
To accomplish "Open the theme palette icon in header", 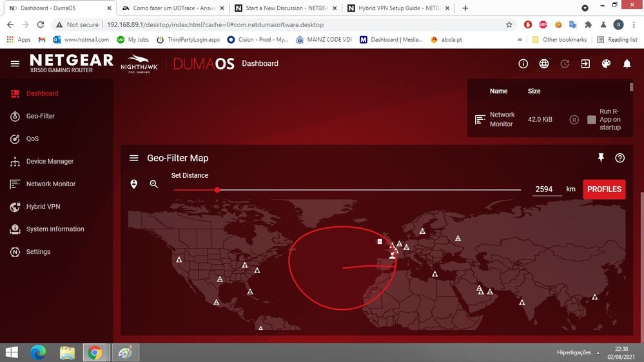I will (606, 64).
